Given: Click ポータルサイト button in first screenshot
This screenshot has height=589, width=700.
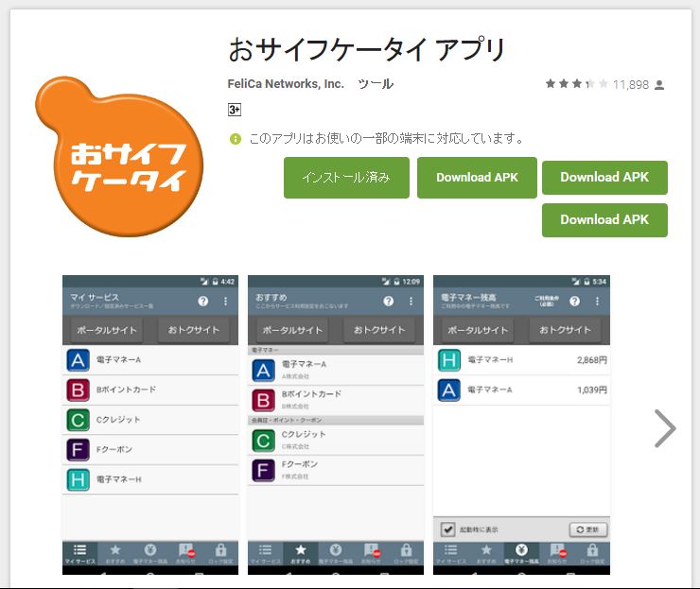Looking at the screenshot, I should point(107,330).
